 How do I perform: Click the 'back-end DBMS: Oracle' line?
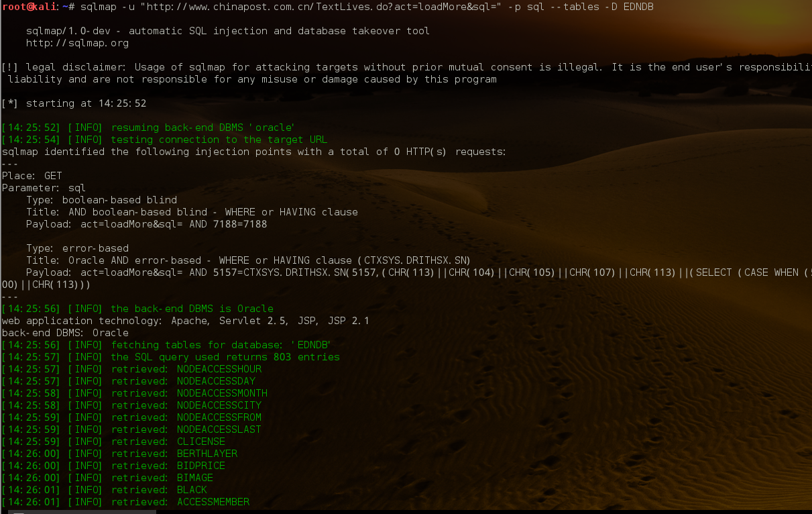[x=65, y=333]
